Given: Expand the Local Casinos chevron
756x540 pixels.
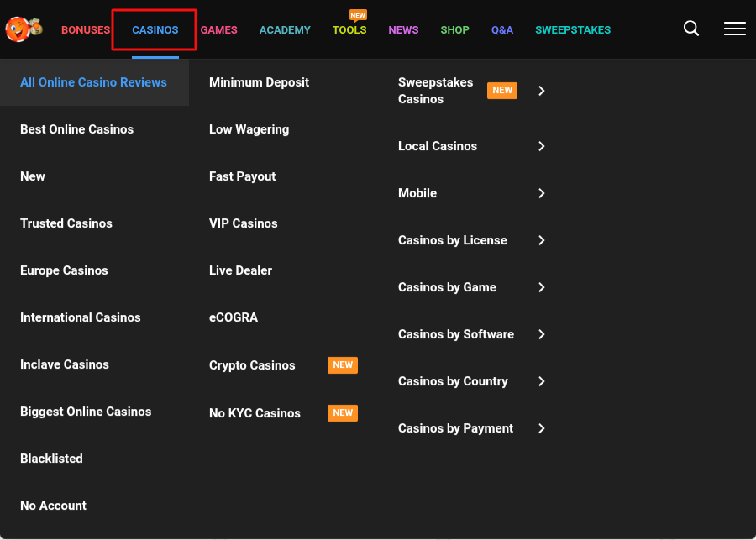Looking at the screenshot, I should point(542,146).
